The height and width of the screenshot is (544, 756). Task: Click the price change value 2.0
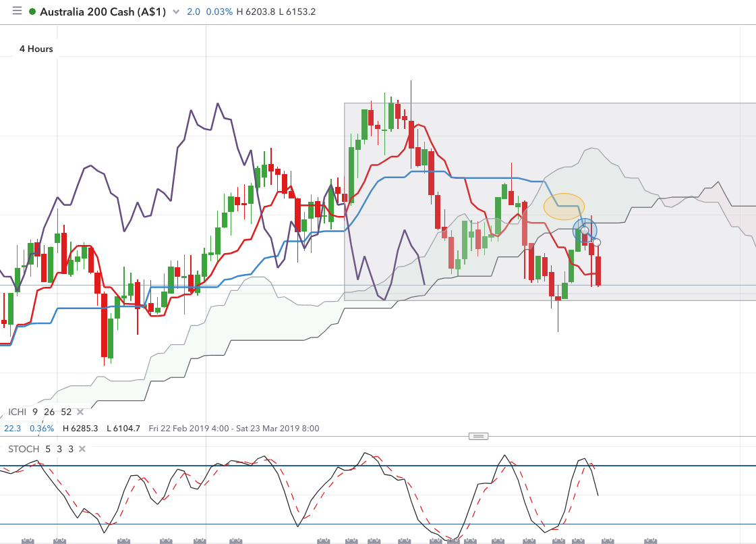(194, 11)
